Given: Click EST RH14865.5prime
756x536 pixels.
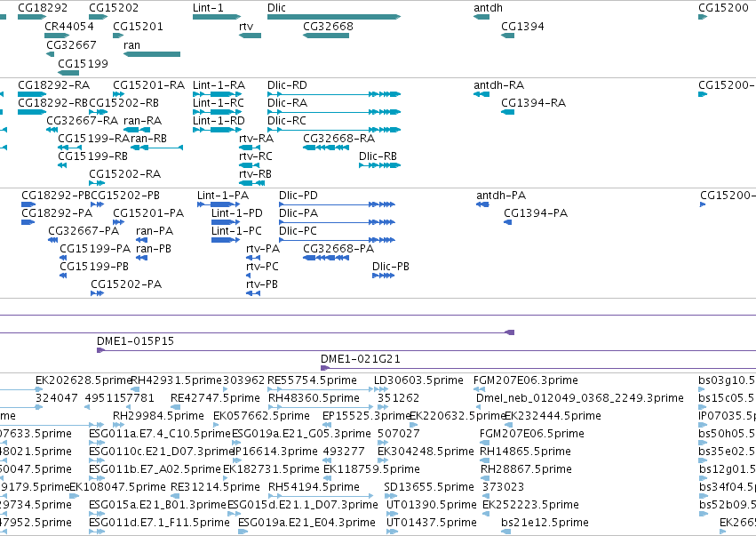Looking at the screenshot, I should point(484,460).
